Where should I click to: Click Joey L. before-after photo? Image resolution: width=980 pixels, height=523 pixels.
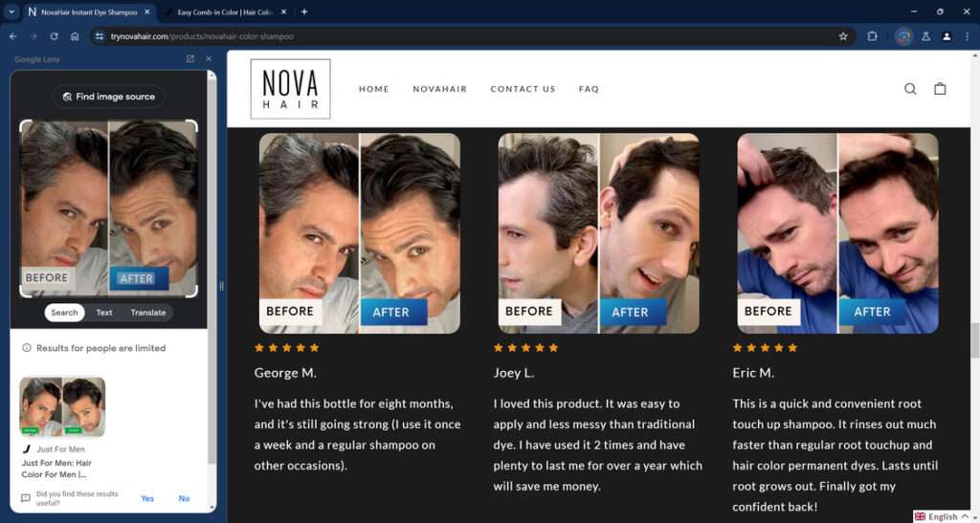point(599,233)
